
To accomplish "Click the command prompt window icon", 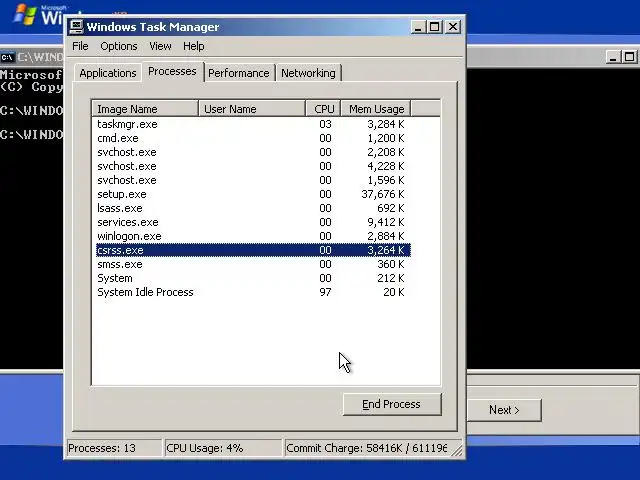I will [x=7, y=57].
